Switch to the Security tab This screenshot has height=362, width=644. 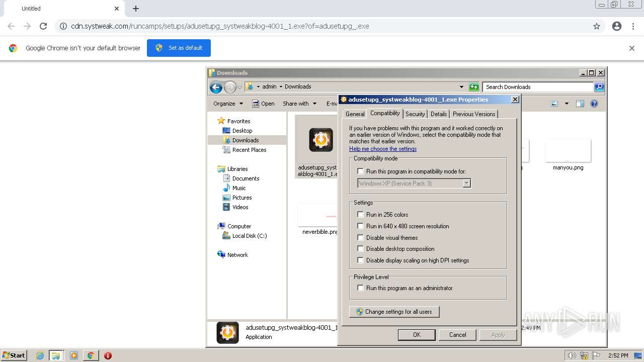[415, 114]
